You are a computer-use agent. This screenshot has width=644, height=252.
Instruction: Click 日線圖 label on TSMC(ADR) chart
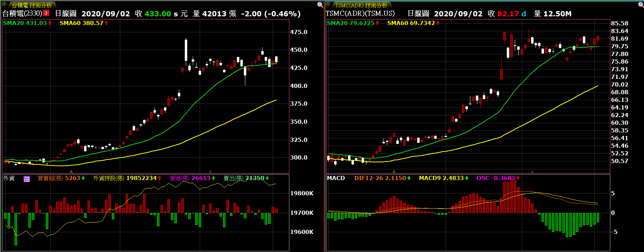[418, 14]
